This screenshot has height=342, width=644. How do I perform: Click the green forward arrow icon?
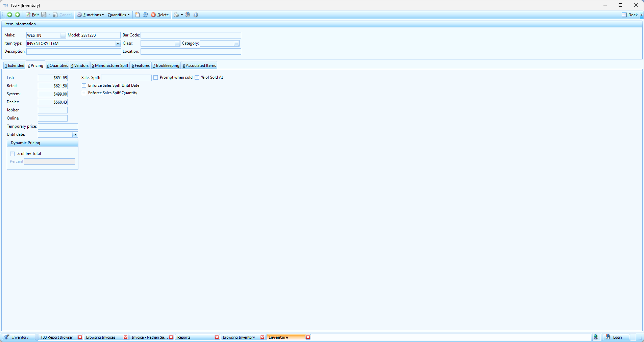[x=17, y=15]
